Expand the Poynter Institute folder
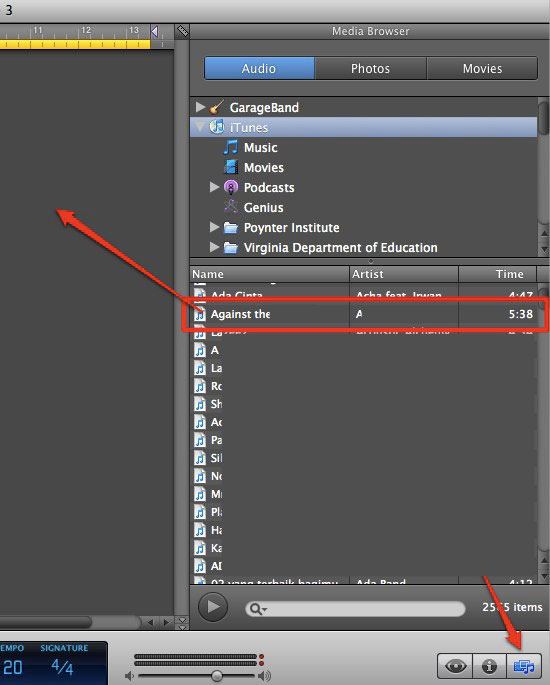The height and width of the screenshot is (685, 550). (x=214, y=227)
